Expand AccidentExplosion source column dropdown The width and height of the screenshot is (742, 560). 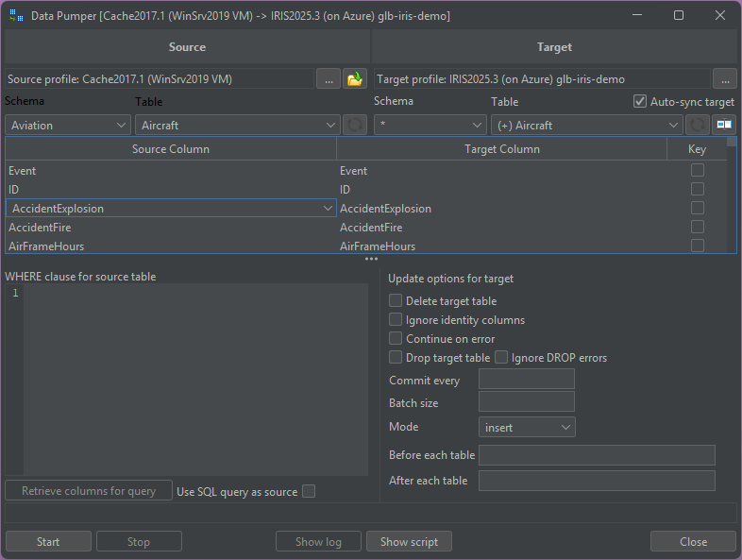pyautogui.click(x=327, y=209)
